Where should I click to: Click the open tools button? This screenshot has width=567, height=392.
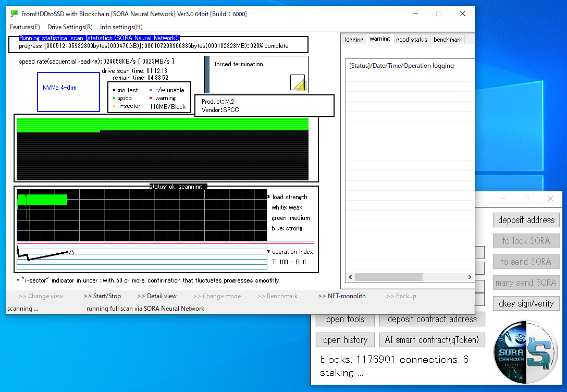pyautogui.click(x=346, y=320)
